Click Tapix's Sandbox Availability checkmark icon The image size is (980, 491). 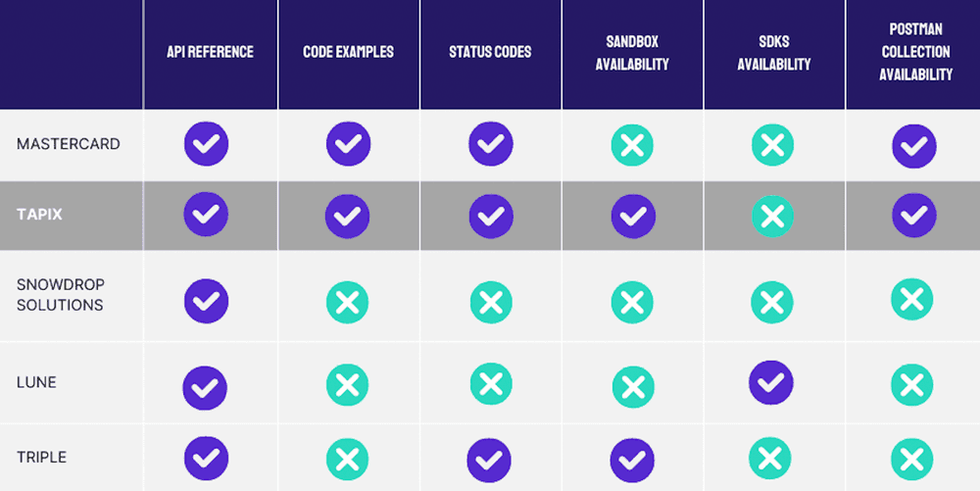632,216
